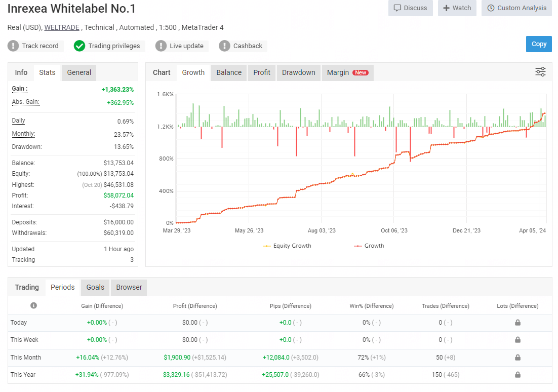558x392 pixels.
Task: Click the Live update warning icon
Action: (x=161, y=46)
